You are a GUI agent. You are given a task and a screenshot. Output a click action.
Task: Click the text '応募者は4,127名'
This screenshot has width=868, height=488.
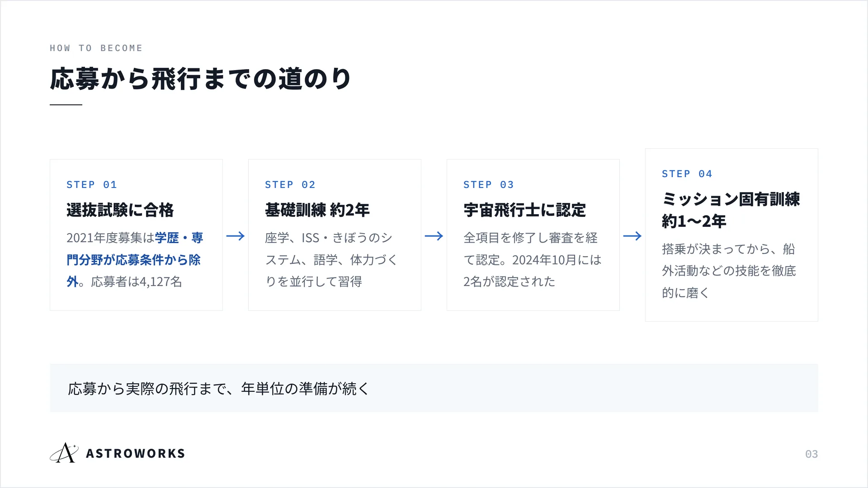[x=137, y=282]
